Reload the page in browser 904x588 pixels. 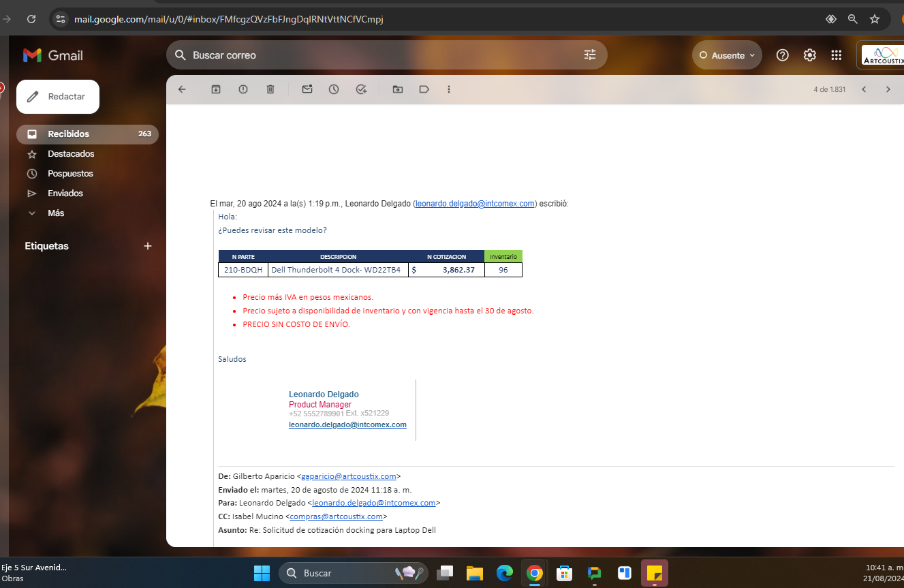(31, 19)
